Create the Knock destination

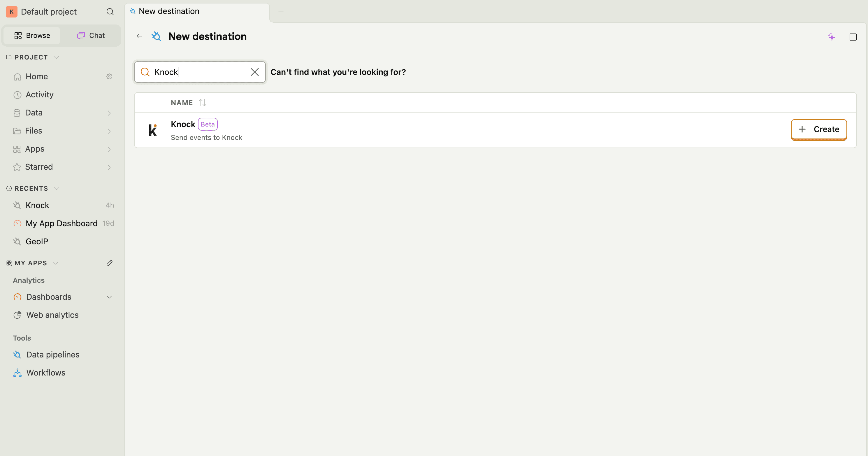coord(819,129)
